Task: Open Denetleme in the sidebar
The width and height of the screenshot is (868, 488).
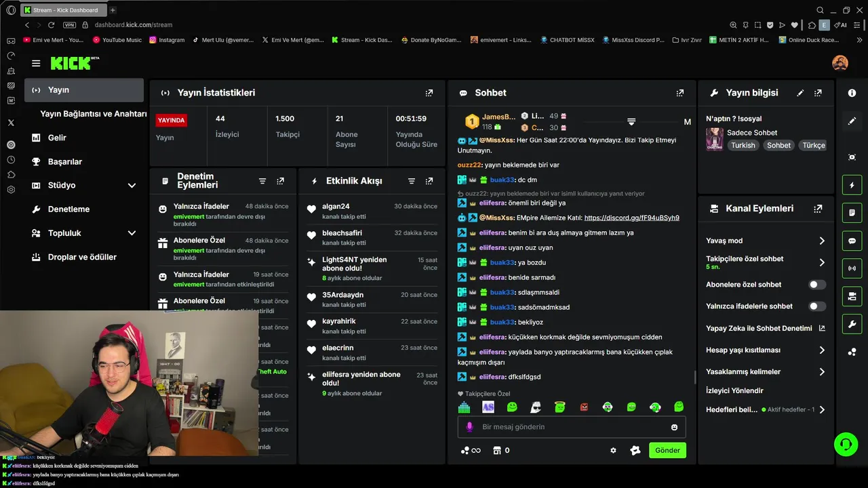Action: point(83,209)
